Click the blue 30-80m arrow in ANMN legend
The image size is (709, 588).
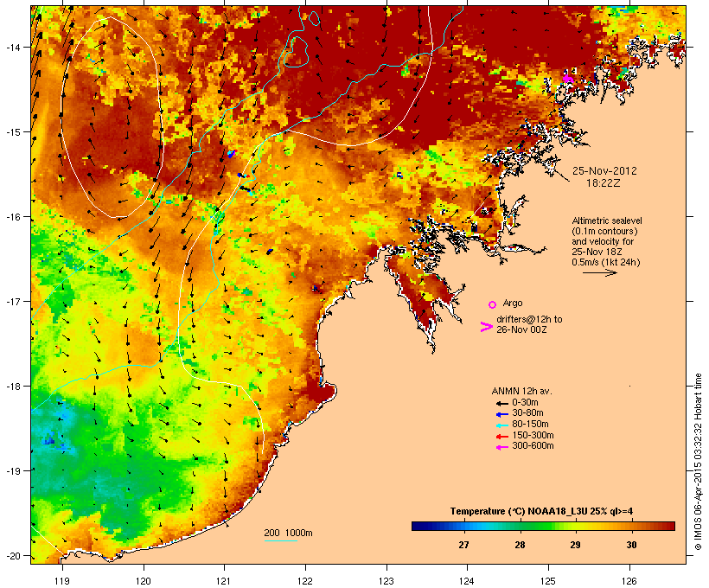(501, 414)
